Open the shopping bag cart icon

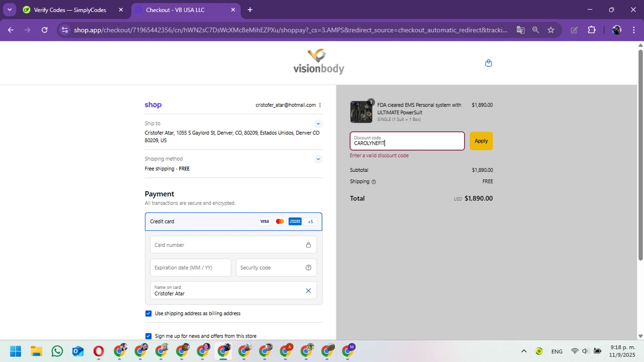pos(488,63)
